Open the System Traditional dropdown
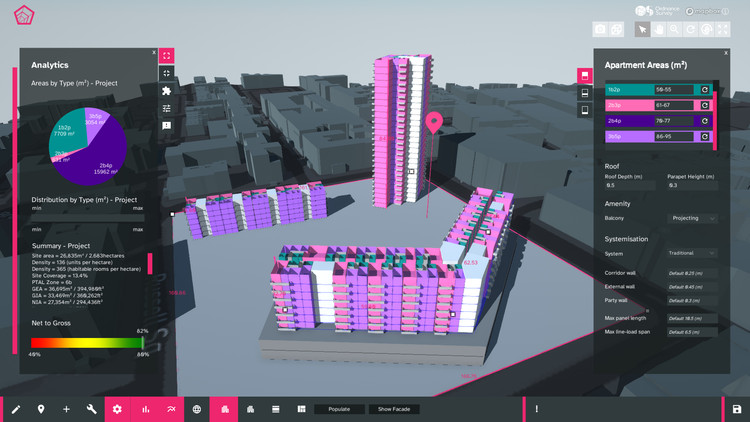750x422 pixels. [693, 253]
